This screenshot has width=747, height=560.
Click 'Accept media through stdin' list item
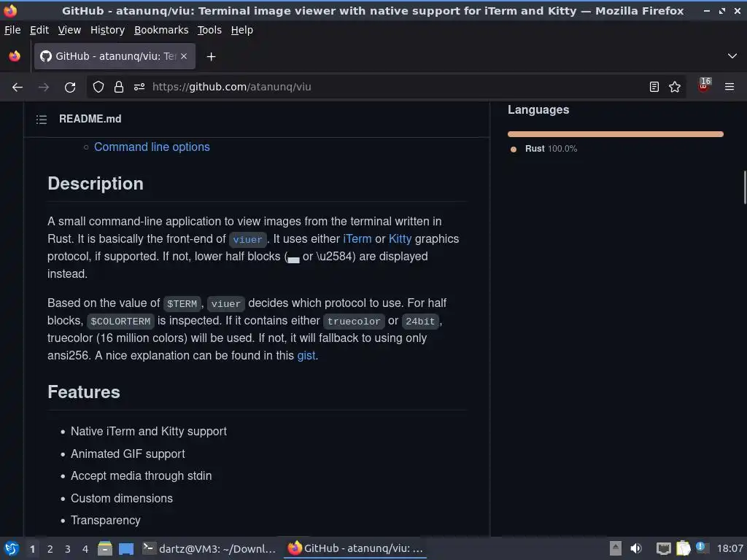(141, 476)
